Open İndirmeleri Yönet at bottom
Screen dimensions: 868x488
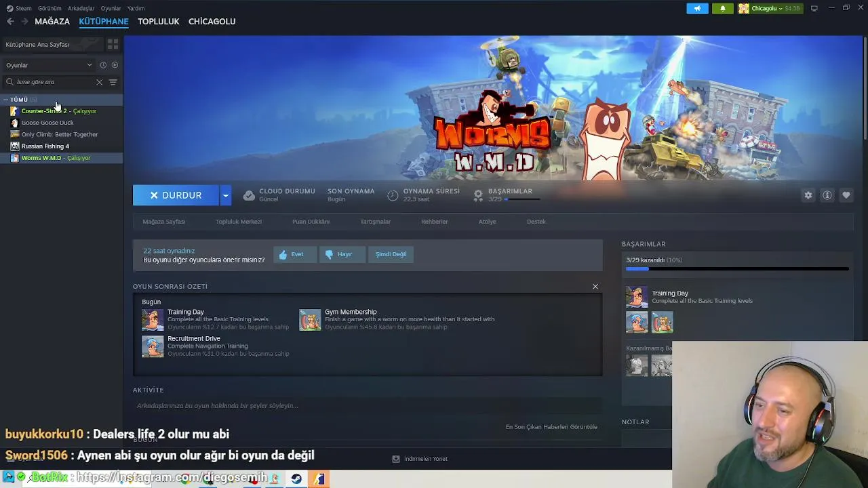420,459
